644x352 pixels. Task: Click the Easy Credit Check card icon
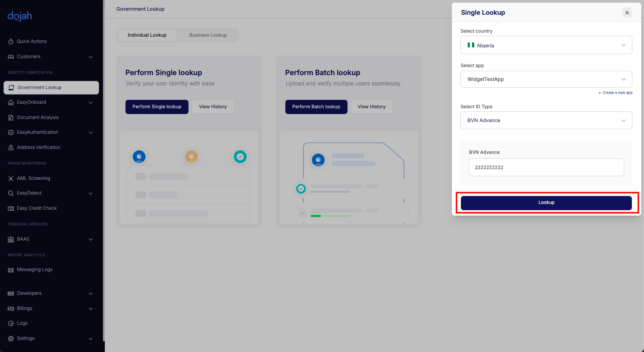click(x=11, y=208)
